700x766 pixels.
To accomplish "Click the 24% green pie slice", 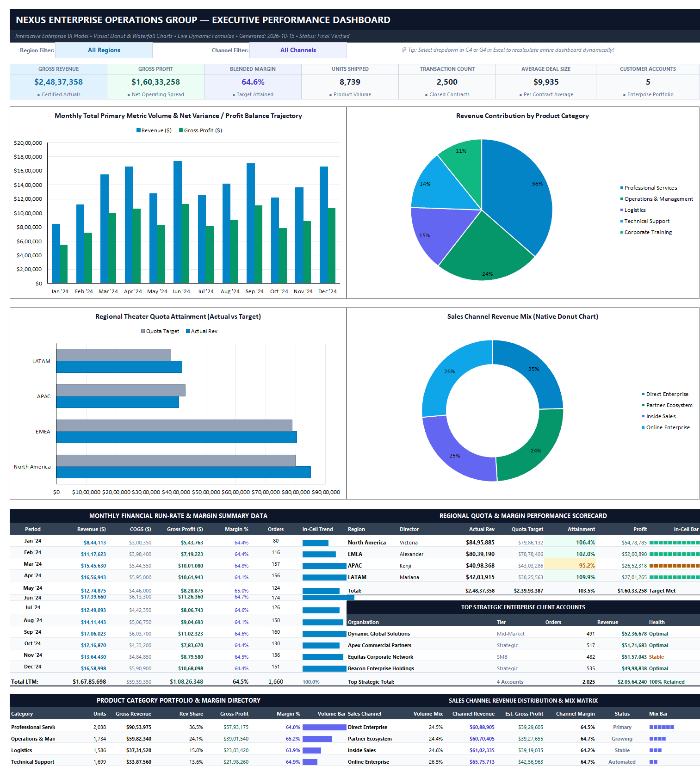I will pyautogui.click(x=486, y=250).
